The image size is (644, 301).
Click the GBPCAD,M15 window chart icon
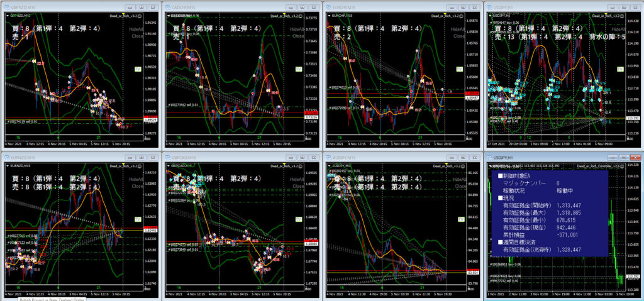(x=167, y=157)
